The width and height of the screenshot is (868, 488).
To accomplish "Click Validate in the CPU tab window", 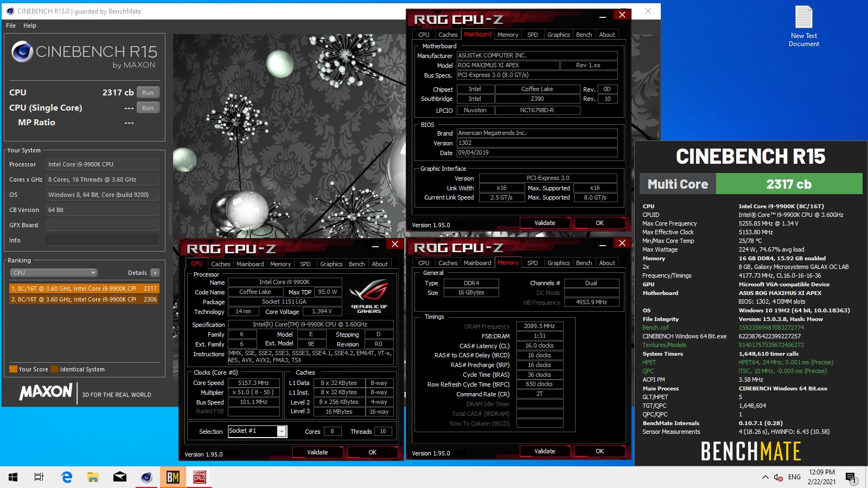I will pyautogui.click(x=317, y=452).
